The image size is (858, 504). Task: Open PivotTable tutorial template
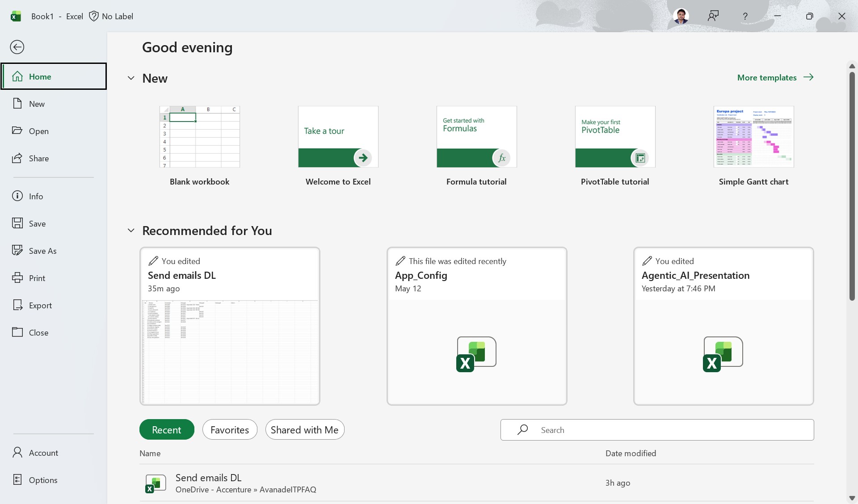point(615,146)
